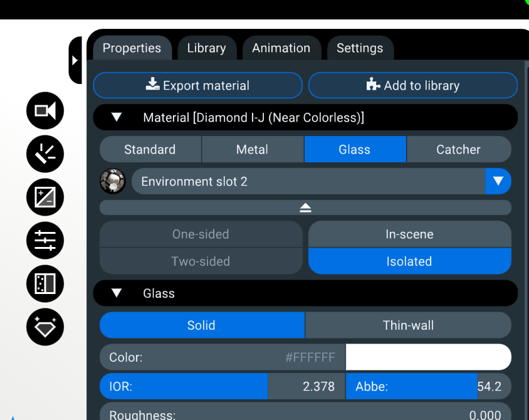
Task: Open the diamond material sidebar icon
Action: (45, 327)
